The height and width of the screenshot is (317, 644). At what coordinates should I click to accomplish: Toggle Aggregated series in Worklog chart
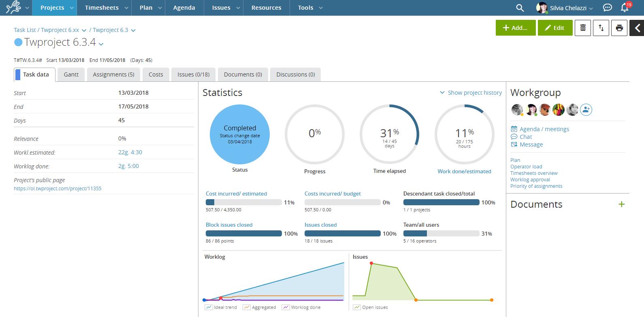tap(246, 307)
